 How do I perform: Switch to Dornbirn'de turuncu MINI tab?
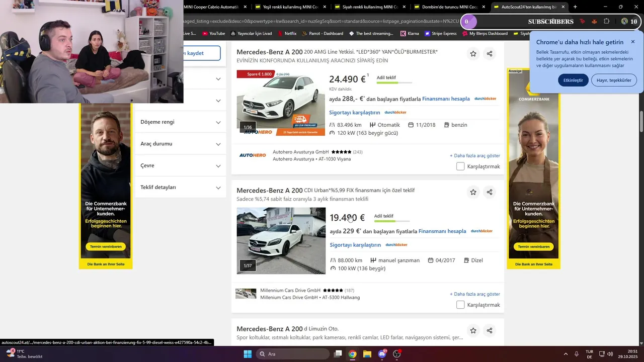pos(450,7)
